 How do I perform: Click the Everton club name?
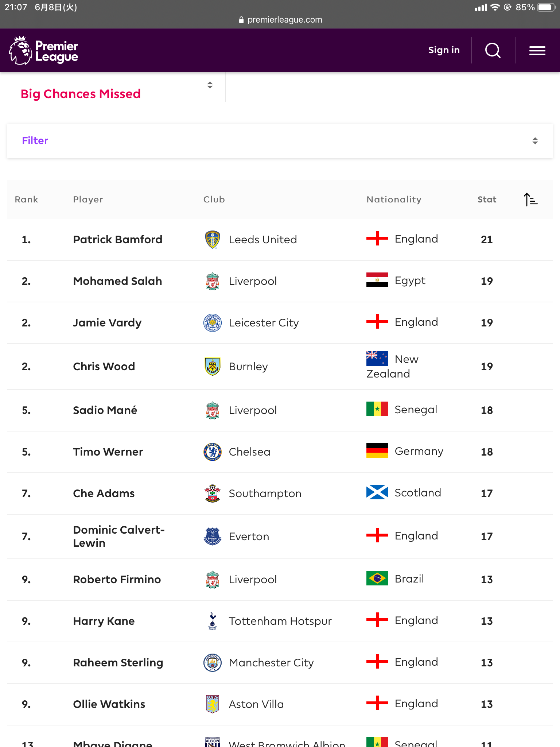249,537
